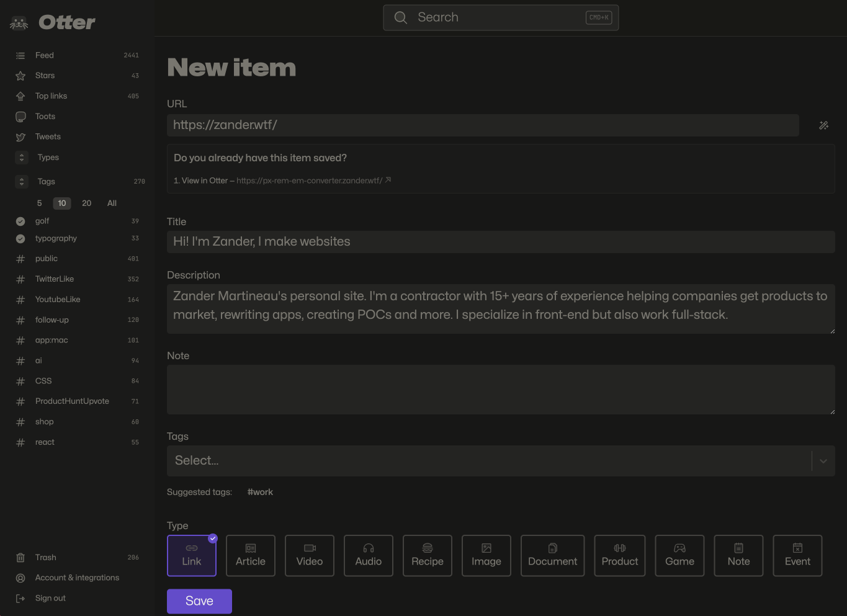
Task: Select the Note type option
Action: pyautogui.click(x=739, y=556)
